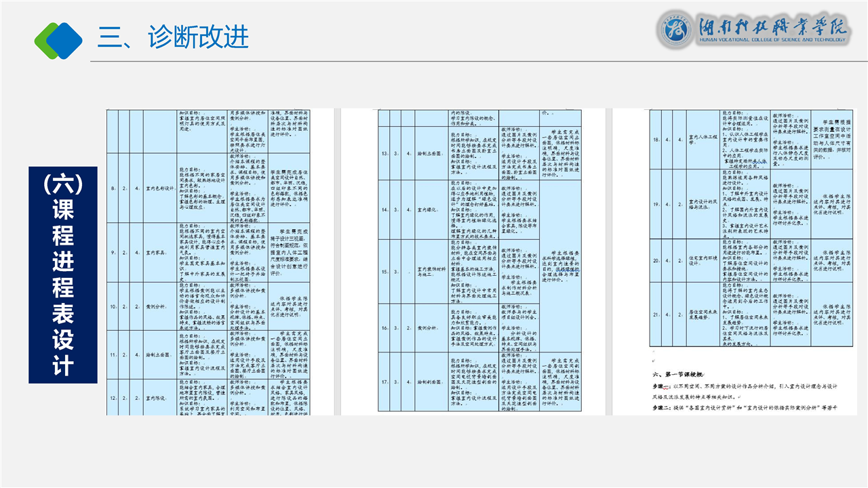
Task: Click row 12 室内陈设 cell
Action: coord(159,398)
